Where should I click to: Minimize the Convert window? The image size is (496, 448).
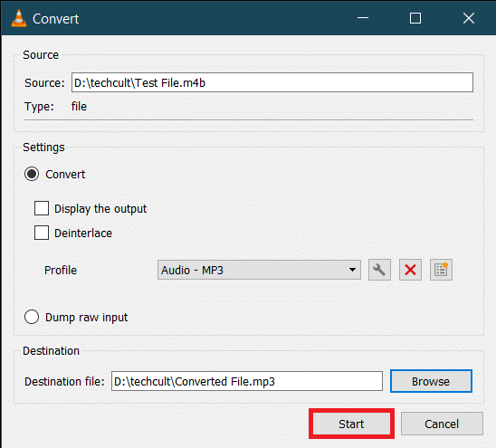pyautogui.click(x=363, y=18)
